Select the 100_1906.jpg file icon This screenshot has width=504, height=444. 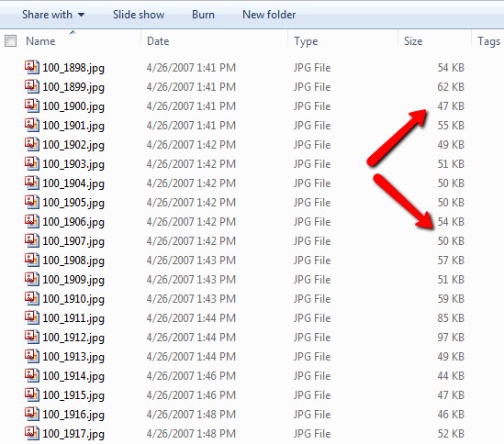(32, 221)
